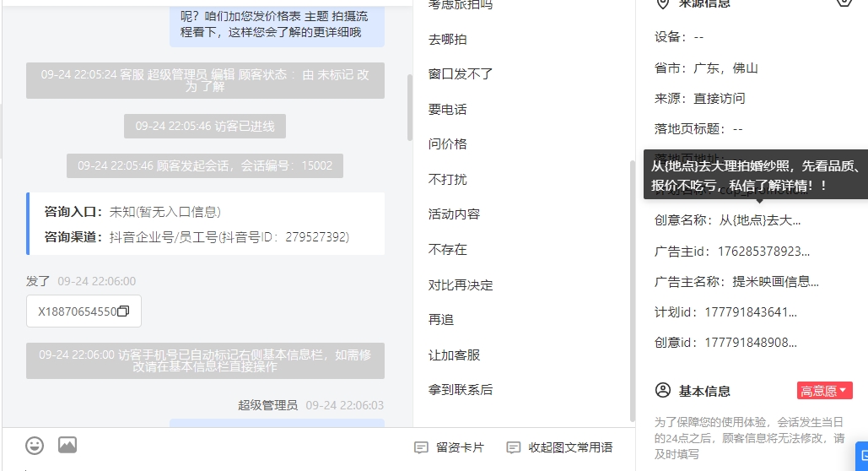868x471 pixels.
Task: Open the 高意愿 dropdown tag
Action: coord(824,391)
